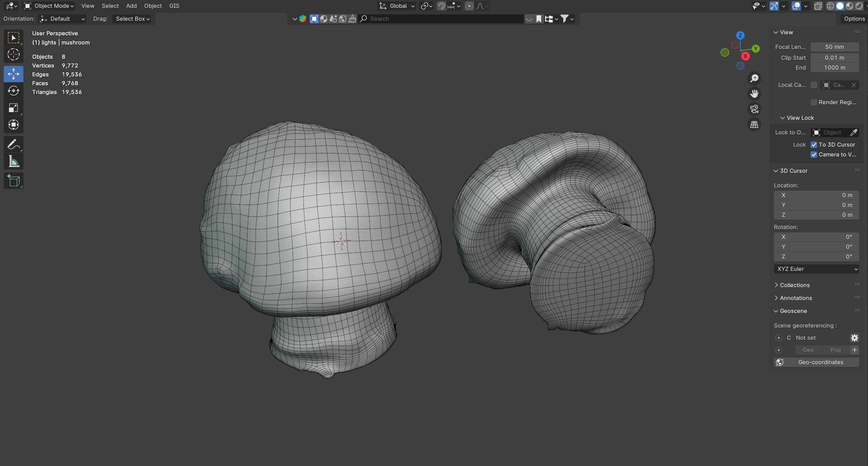Select the Annotate pencil tool
Viewport: 868px width, 466px height.
(x=13, y=144)
